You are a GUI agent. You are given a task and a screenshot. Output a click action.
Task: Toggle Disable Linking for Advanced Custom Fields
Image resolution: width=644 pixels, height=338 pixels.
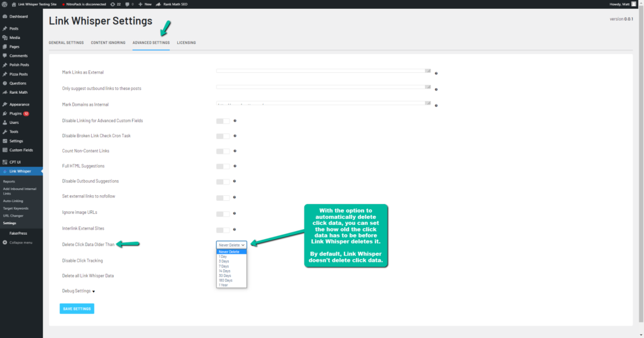click(223, 121)
